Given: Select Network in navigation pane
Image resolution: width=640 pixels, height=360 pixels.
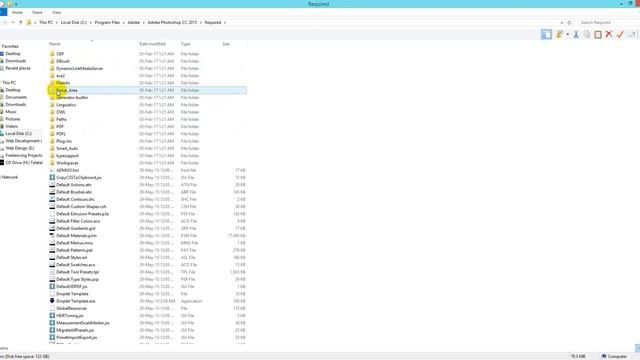Looking at the screenshot, I should click(x=10, y=177).
